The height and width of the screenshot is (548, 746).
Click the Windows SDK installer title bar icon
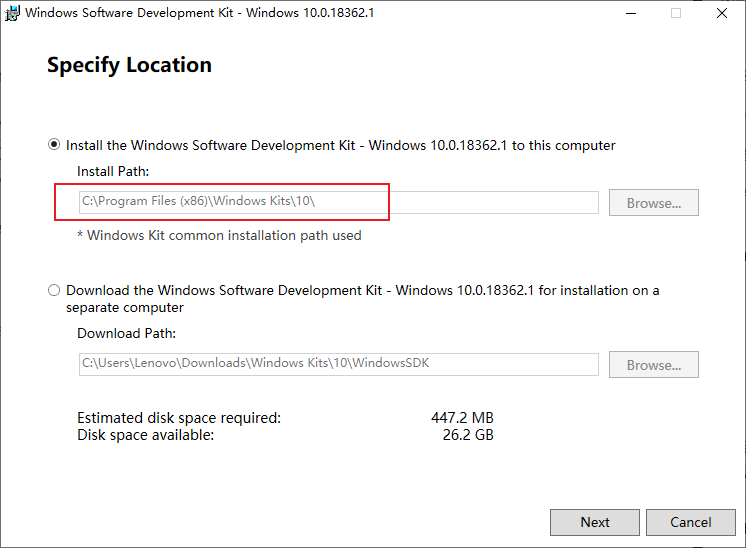[x=12, y=13]
